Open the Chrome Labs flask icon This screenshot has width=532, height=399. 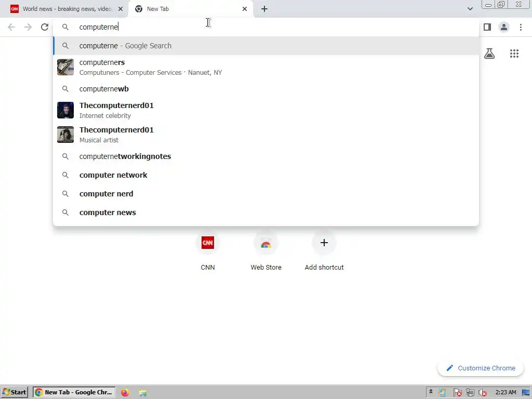tap(489, 54)
